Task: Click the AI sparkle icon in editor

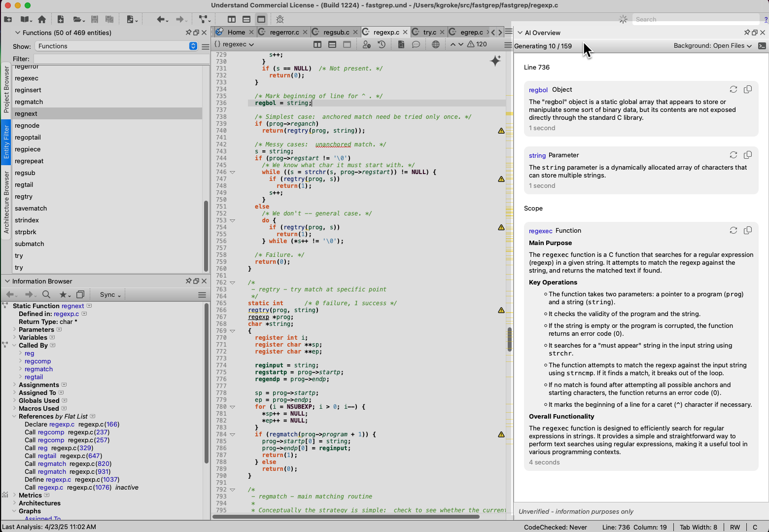Action: tap(495, 61)
